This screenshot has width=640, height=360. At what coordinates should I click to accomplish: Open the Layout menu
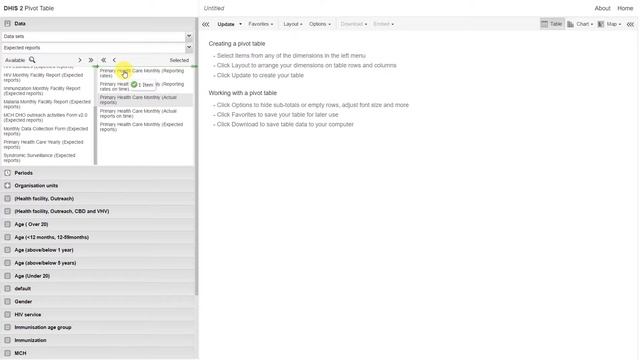[293, 24]
